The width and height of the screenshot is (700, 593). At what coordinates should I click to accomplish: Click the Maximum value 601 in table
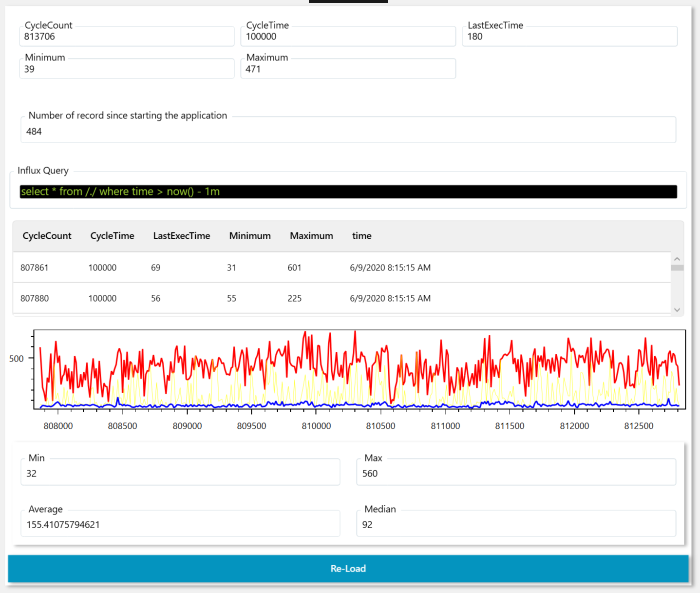[x=294, y=268]
